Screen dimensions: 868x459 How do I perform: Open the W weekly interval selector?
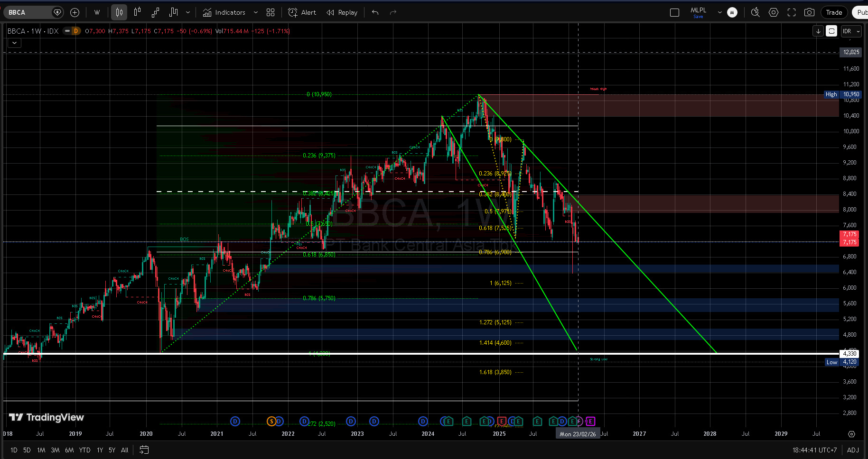(x=97, y=12)
